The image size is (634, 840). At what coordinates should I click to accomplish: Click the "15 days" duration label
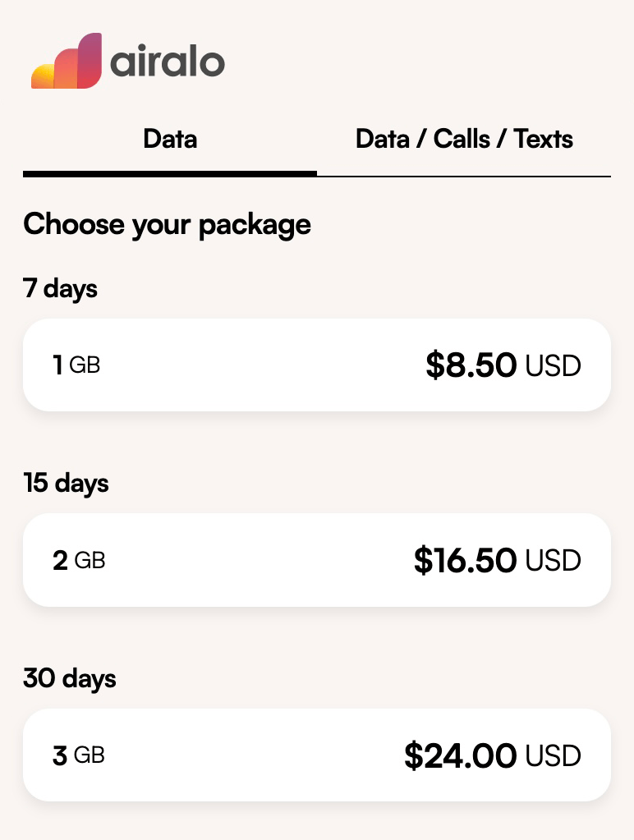pos(66,483)
